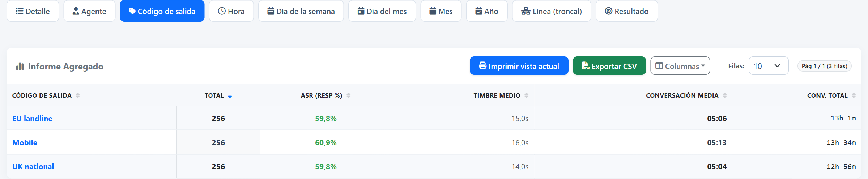
Task: Sort by the Conversación media column
Action: (x=686, y=95)
